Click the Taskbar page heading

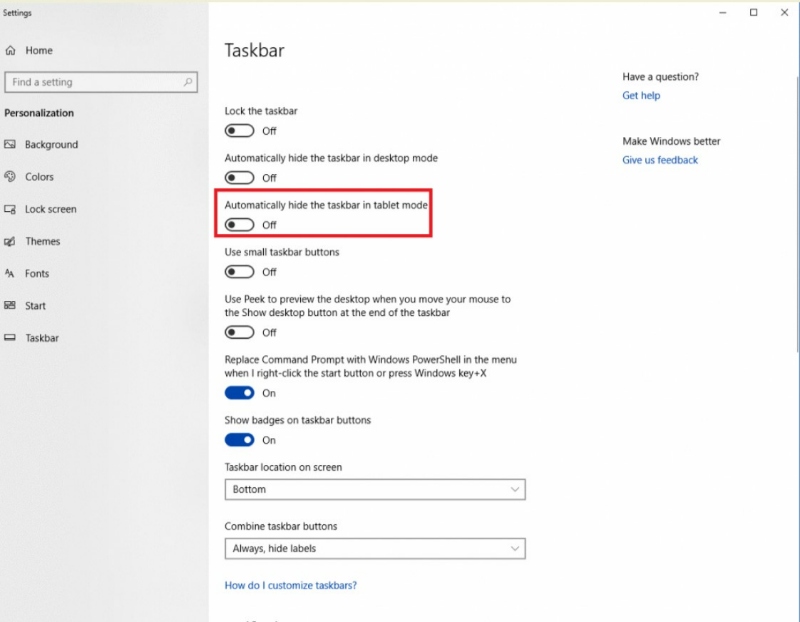pyautogui.click(x=254, y=50)
